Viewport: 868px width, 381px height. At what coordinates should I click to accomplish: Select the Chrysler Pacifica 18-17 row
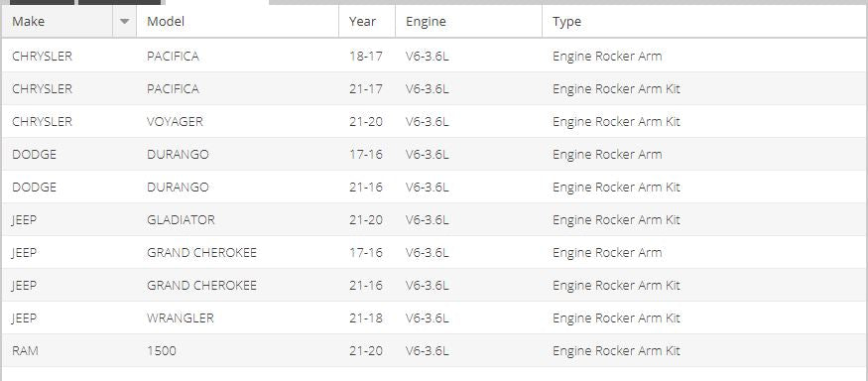[x=434, y=56]
